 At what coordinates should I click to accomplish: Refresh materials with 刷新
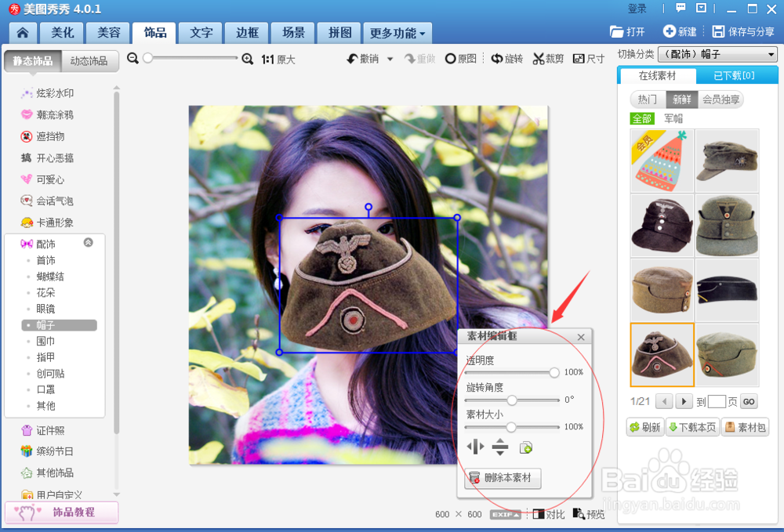[x=645, y=427]
